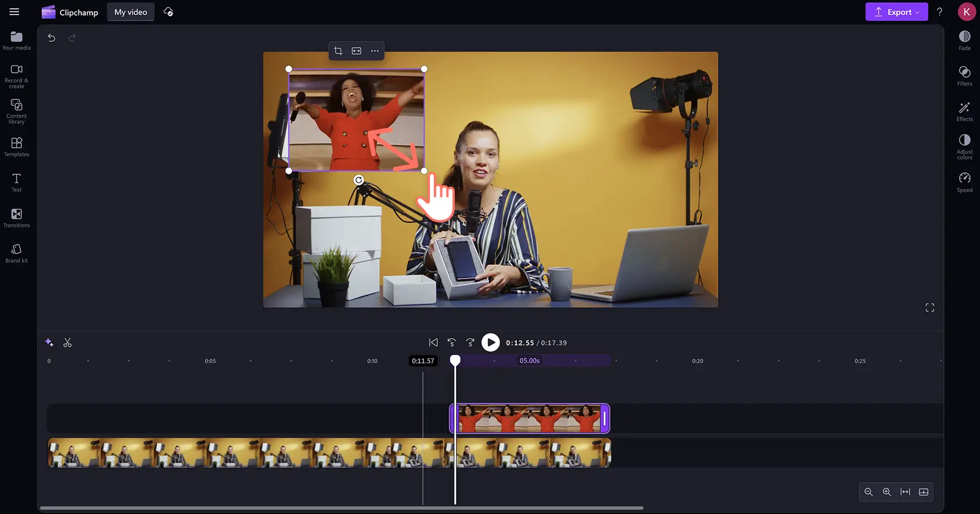Open the Content library panel
Screen dimensions: 980x514
pyautogui.click(x=16, y=111)
